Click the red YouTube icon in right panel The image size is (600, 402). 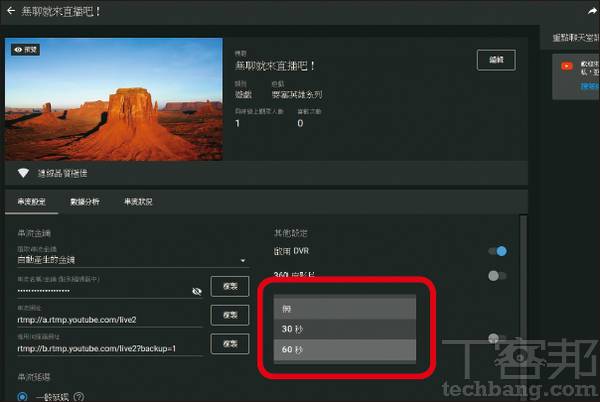point(567,67)
